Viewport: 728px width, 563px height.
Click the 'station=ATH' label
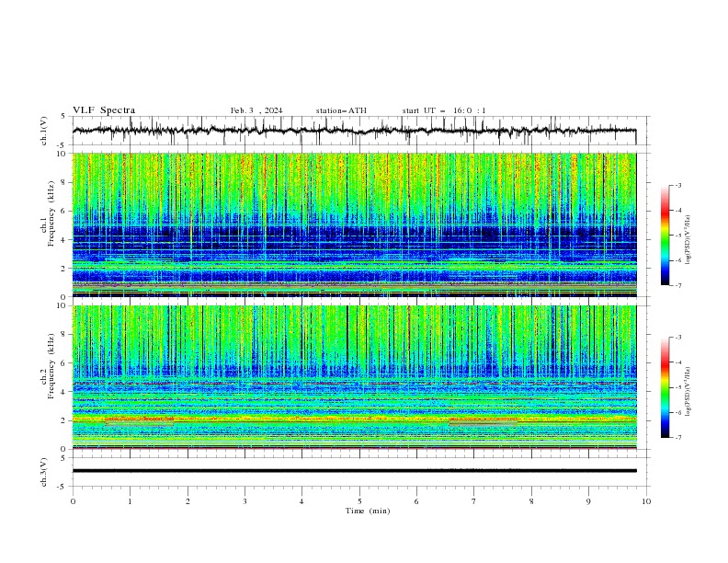click(341, 110)
